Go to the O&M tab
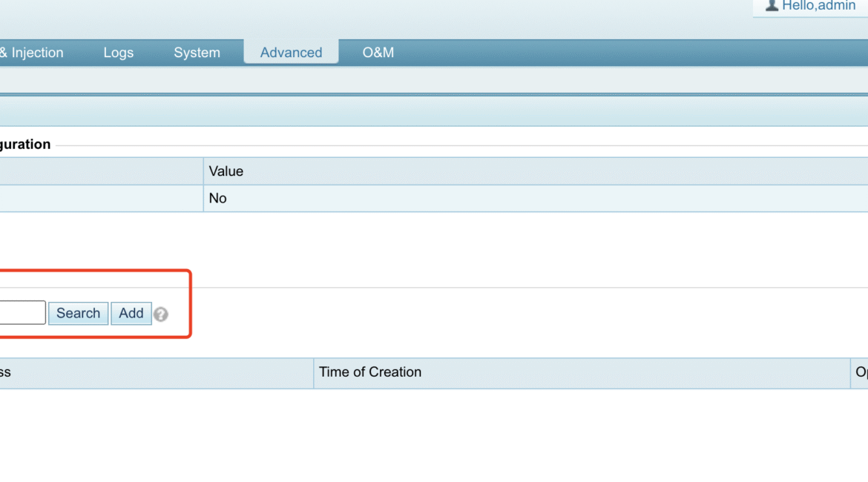The height and width of the screenshot is (482, 868). coord(378,52)
